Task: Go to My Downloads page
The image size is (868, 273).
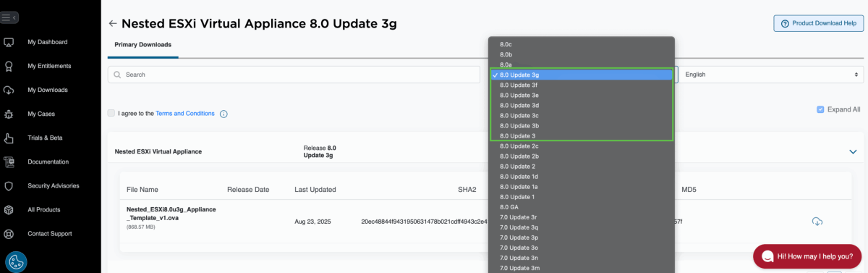Action: click(x=48, y=90)
